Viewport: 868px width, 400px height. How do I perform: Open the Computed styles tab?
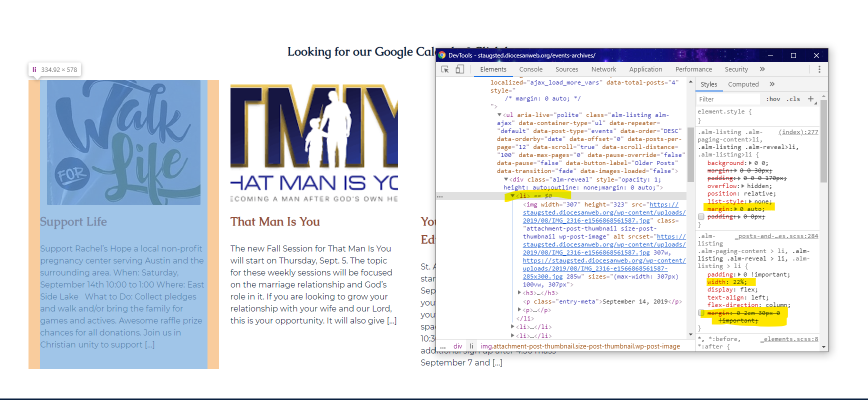click(x=743, y=84)
